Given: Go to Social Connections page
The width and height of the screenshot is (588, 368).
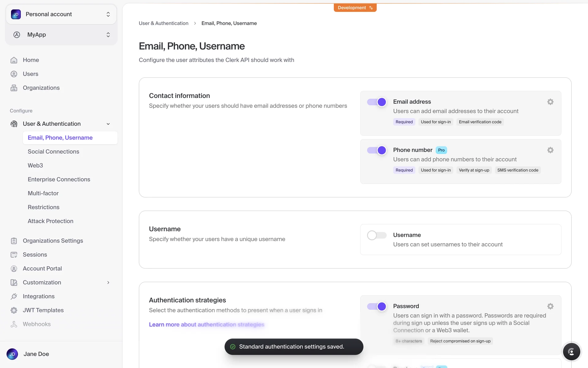Looking at the screenshot, I should click(x=53, y=151).
